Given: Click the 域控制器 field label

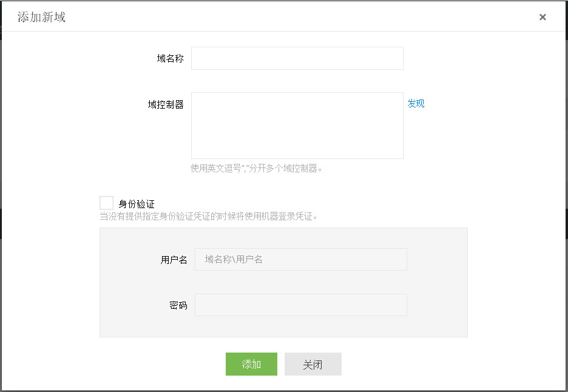Looking at the screenshot, I should pos(166,104).
